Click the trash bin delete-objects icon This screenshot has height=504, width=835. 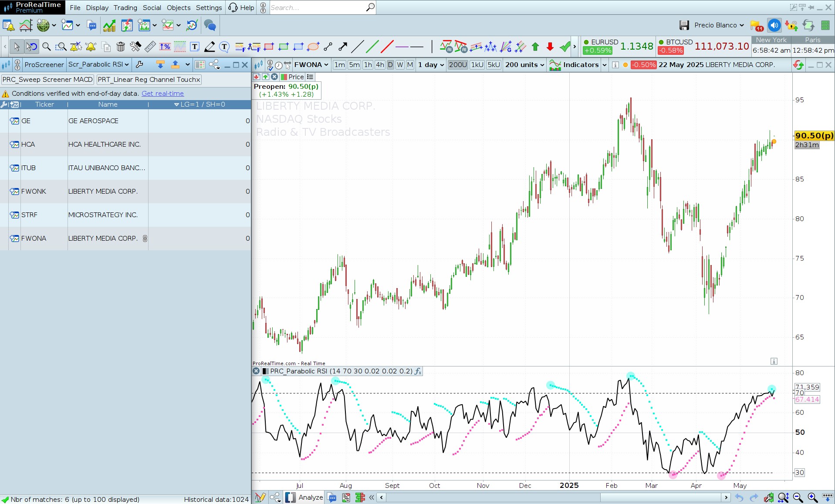point(121,47)
